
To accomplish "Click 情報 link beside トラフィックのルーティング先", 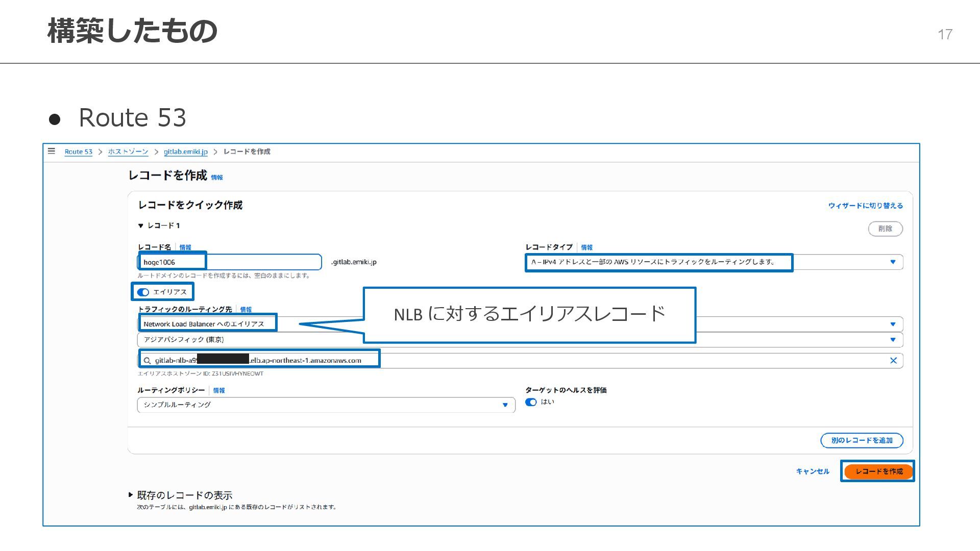I will [x=246, y=310].
